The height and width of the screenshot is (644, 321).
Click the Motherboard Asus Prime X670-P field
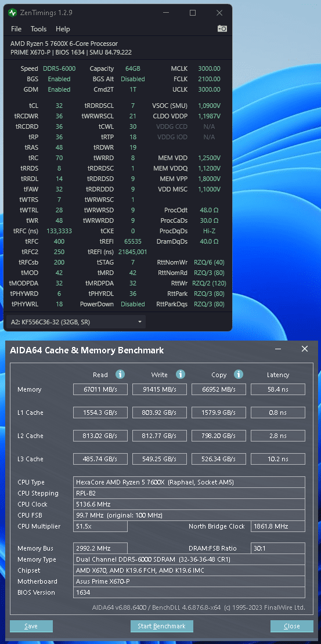point(189,581)
